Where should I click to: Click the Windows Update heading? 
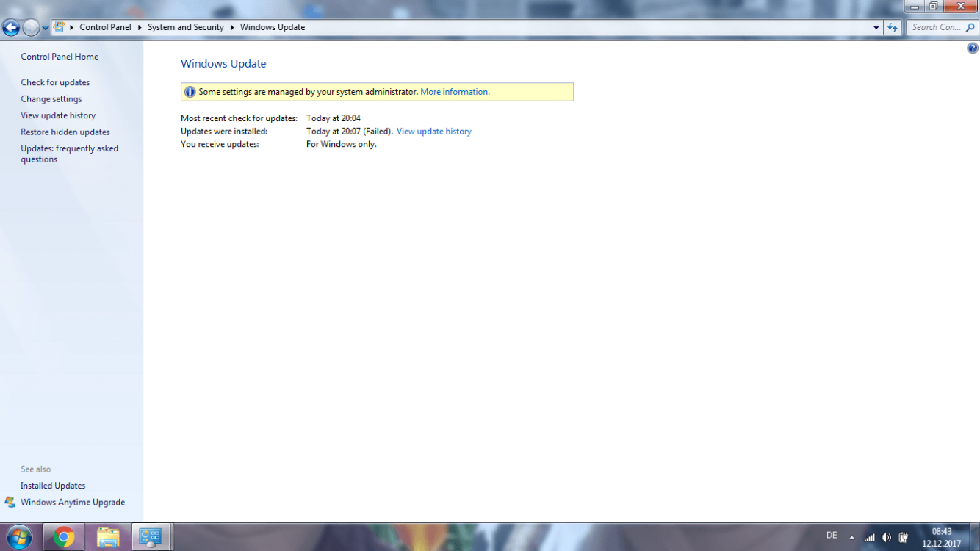(x=223, y=64)
